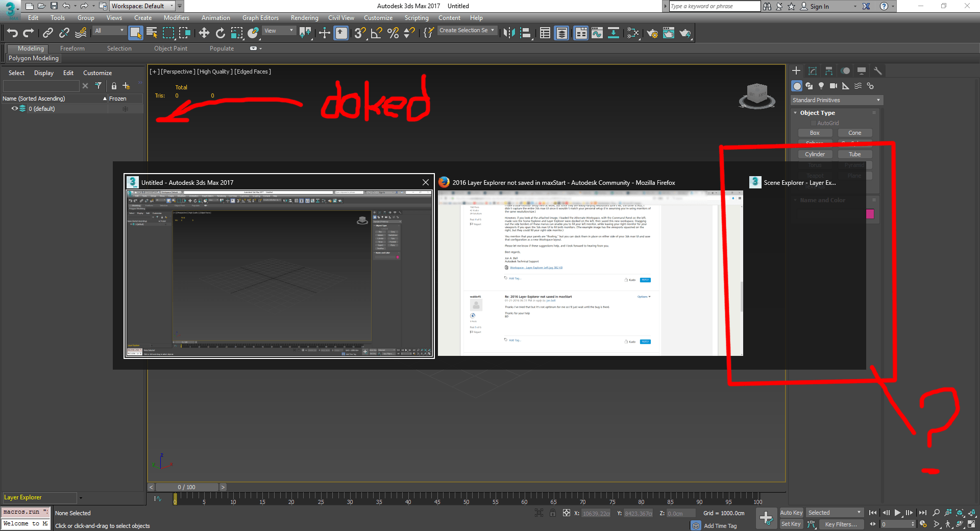Open Key Filters dialog button
This screenshot has width=980, height=531.
(841, 524)
